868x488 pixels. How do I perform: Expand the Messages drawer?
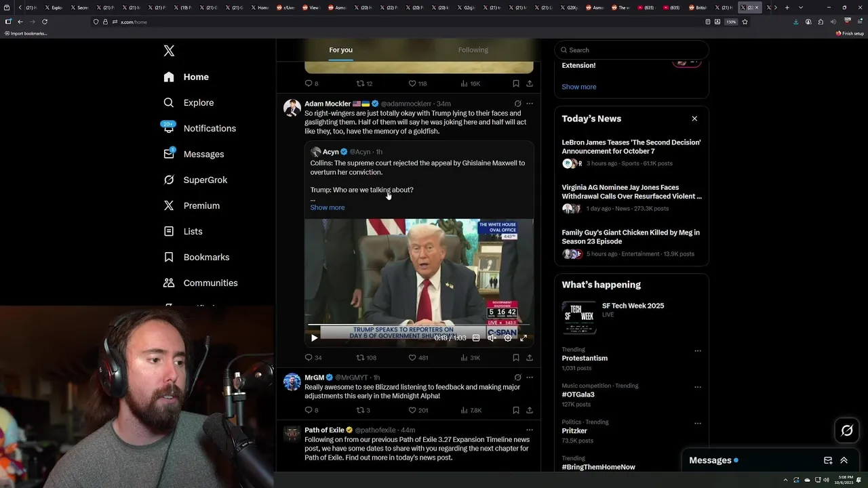(x=844, y=460)
